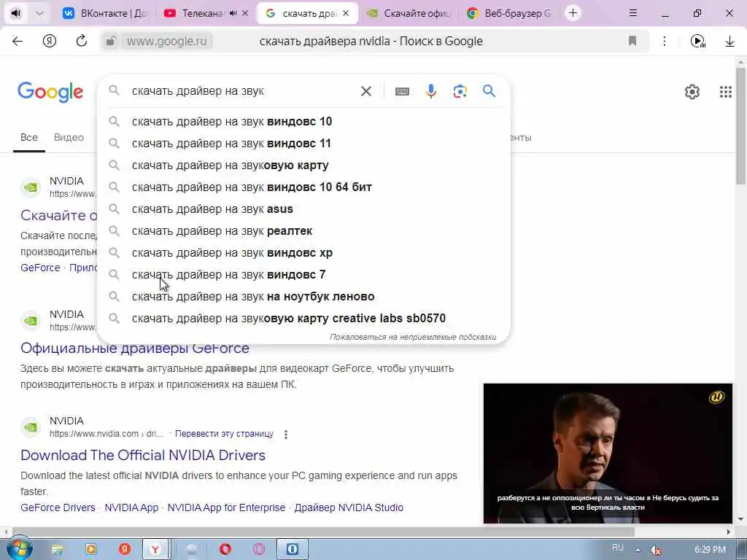Click 'Перевести эту страницу' link

(x=225, y=434)
